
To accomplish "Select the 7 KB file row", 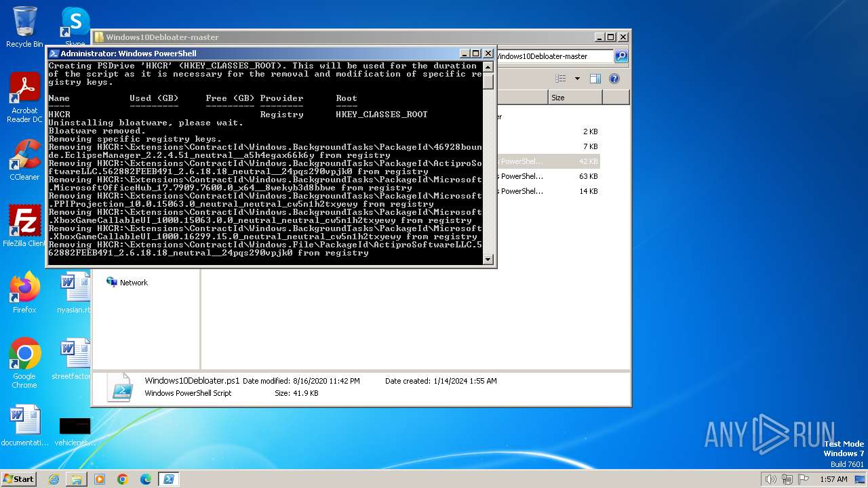I will (548, 146).
